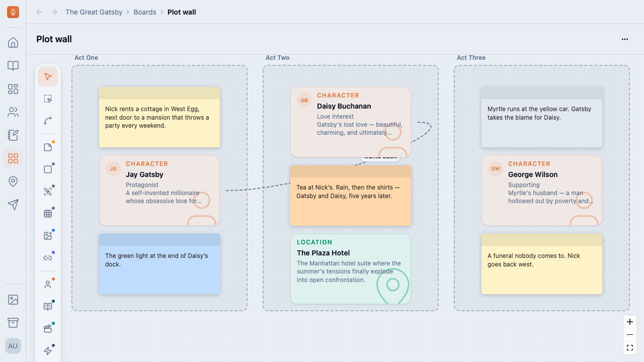
Task: Open the Characters people icon in sidebar
Action: coord(13,112)
